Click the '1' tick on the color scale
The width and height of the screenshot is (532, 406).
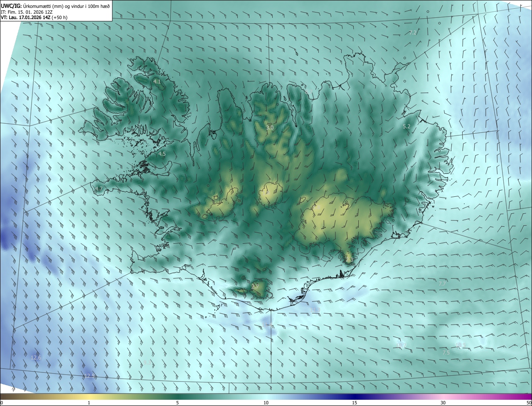[x=89, y=403]
